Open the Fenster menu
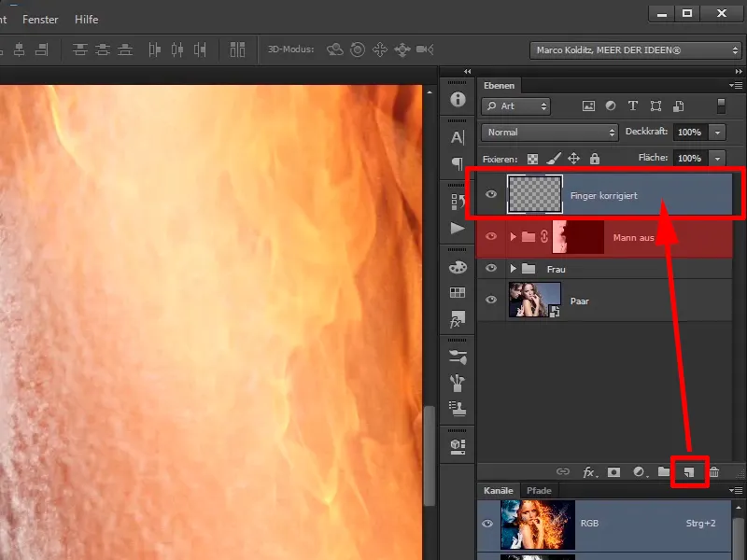Image resolution: width=747 pixels, height=560 pixels. pyautogui.click(x=40, y=20)
